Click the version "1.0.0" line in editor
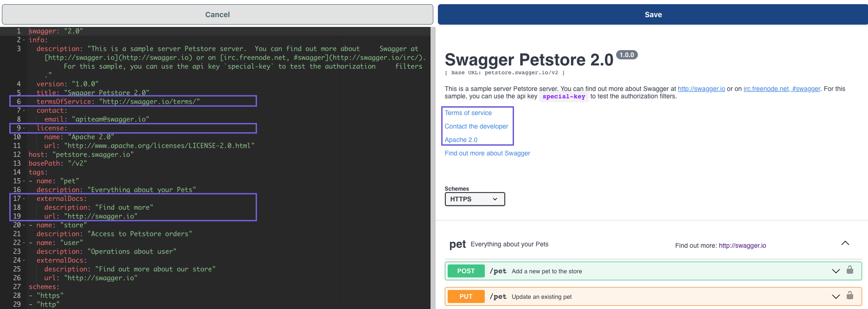The image size is (868, 309). point(67,84)
